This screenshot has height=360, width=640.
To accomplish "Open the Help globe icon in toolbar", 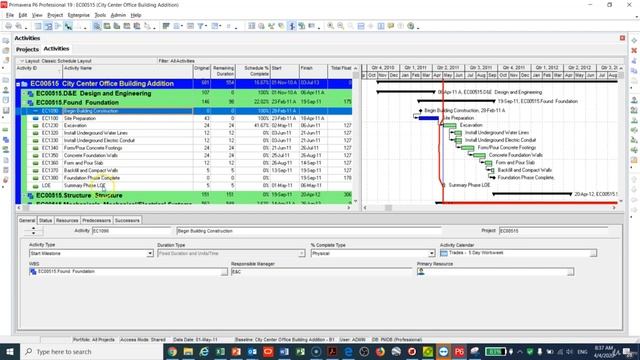I will pos(411,26).
